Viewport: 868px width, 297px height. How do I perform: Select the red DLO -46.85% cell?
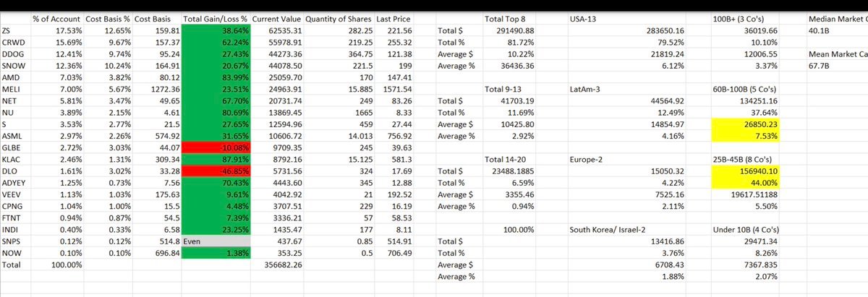(x=216, y=169)
